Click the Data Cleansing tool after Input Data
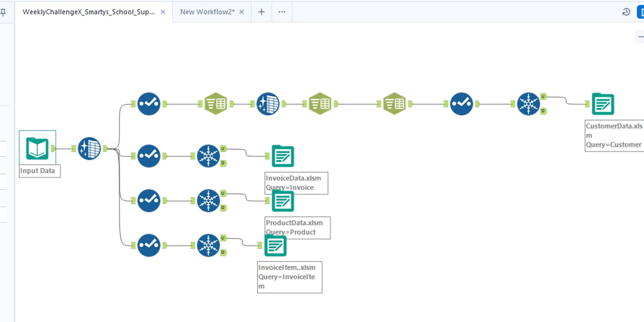This screenshot has width=644, height=322. 89,149
